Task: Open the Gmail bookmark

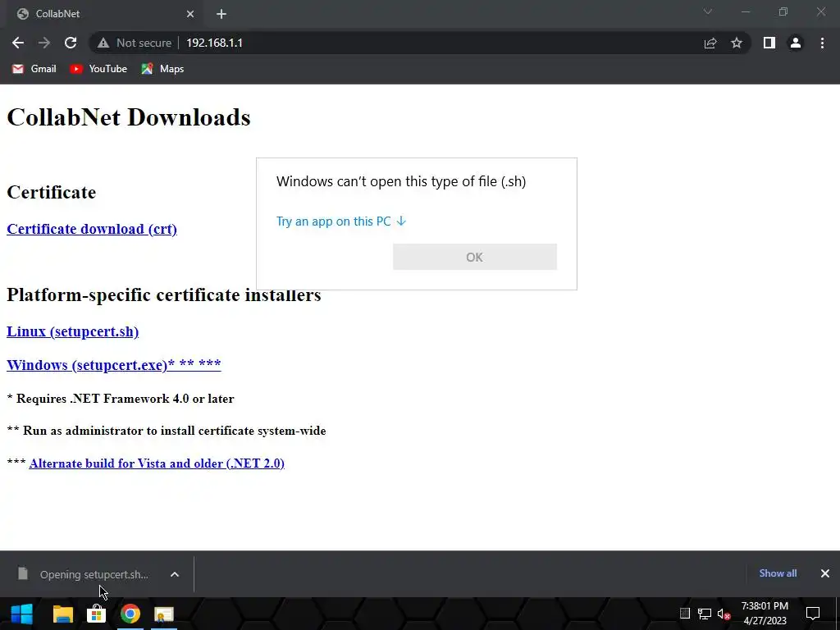Action: [x=34, y=69]
